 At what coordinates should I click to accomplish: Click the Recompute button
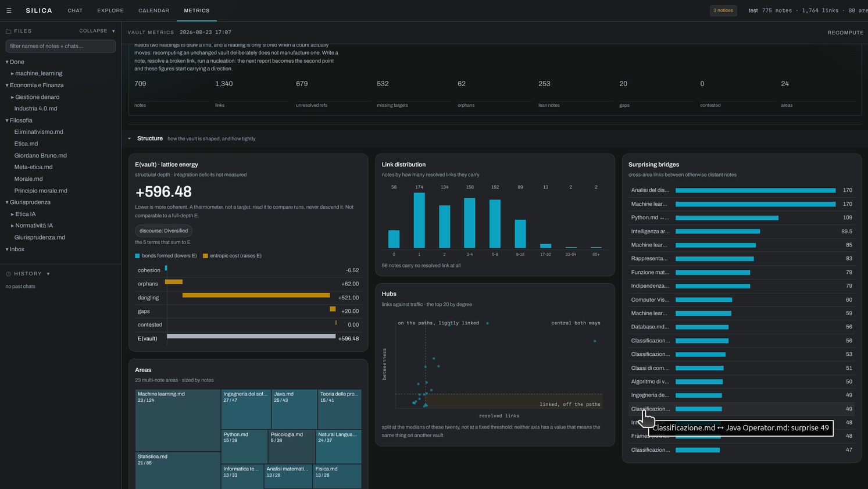(x=845, y=33)
